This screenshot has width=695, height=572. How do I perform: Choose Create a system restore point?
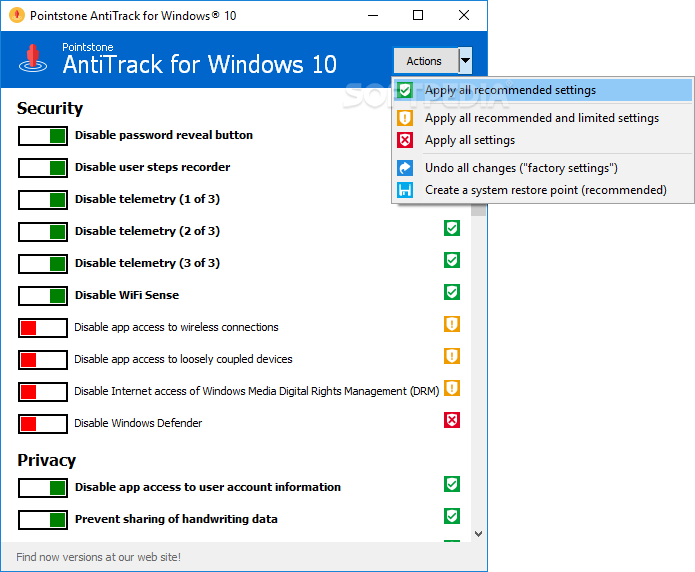[x=543, y=190]
